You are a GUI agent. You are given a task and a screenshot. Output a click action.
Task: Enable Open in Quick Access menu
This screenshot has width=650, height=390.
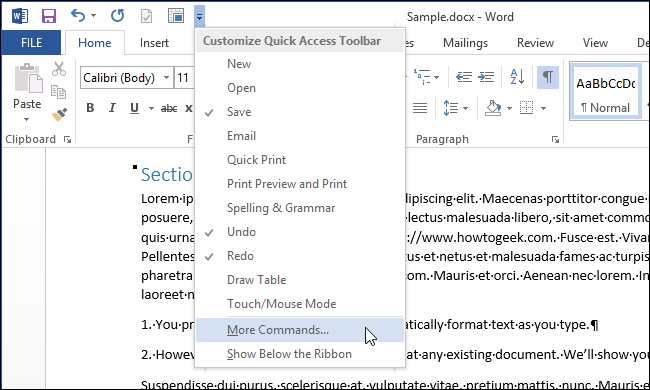(x=300, y=88)
